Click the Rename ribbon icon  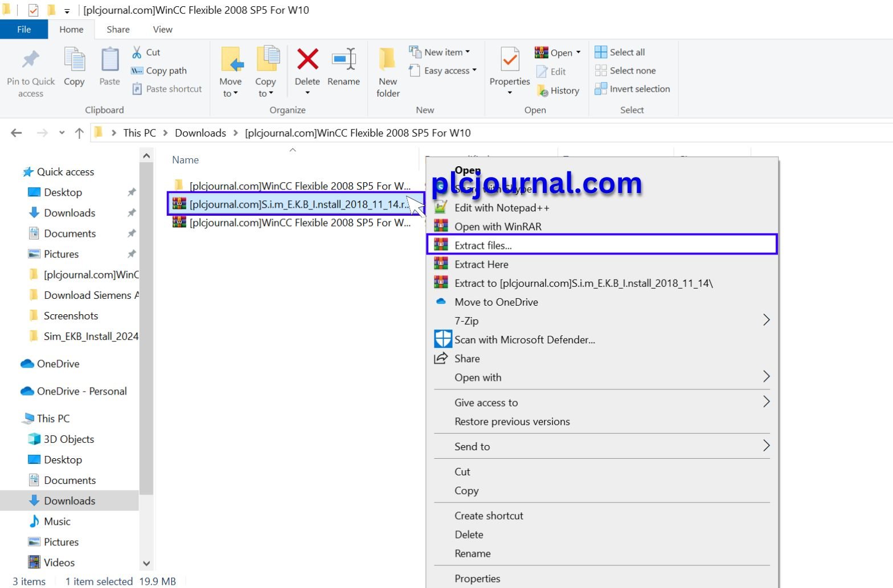click(x=344, y=59)
